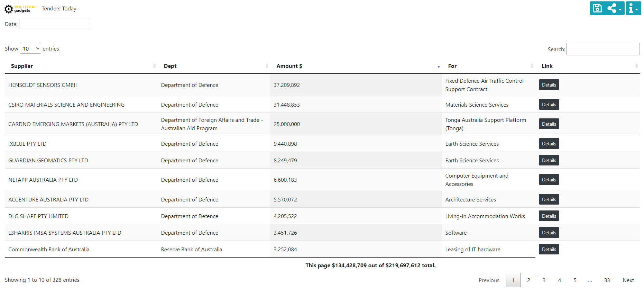Open Details for L3HARRIS IMSA SYSTEMS
644x288 pixels.
click(x=549, y=233)
